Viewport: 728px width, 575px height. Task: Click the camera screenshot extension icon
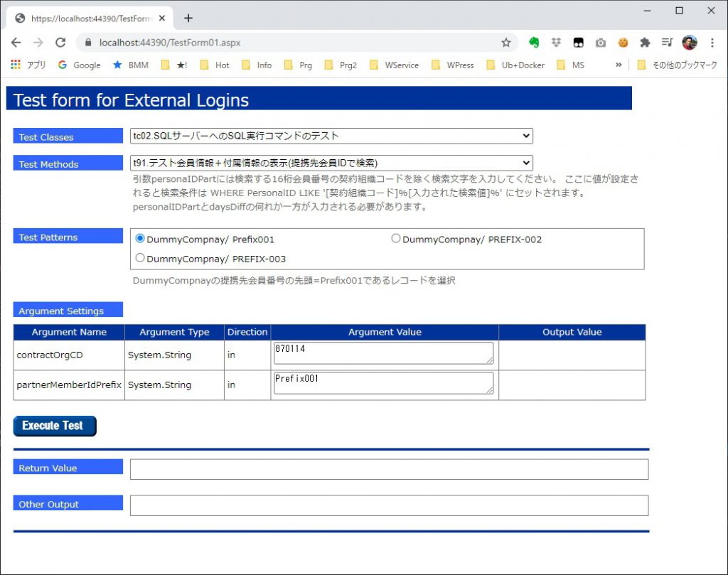point(600,43)
